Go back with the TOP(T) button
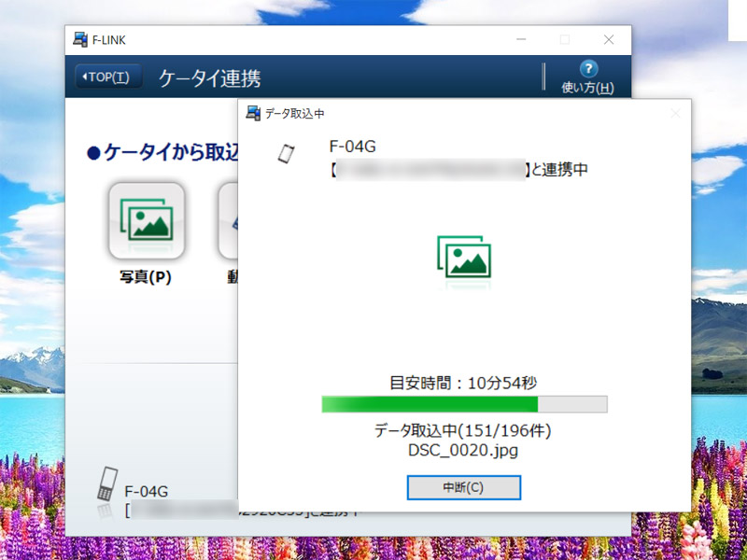This screenshot has height=560, width=747. pyautogui.click(x=108, y=77)
